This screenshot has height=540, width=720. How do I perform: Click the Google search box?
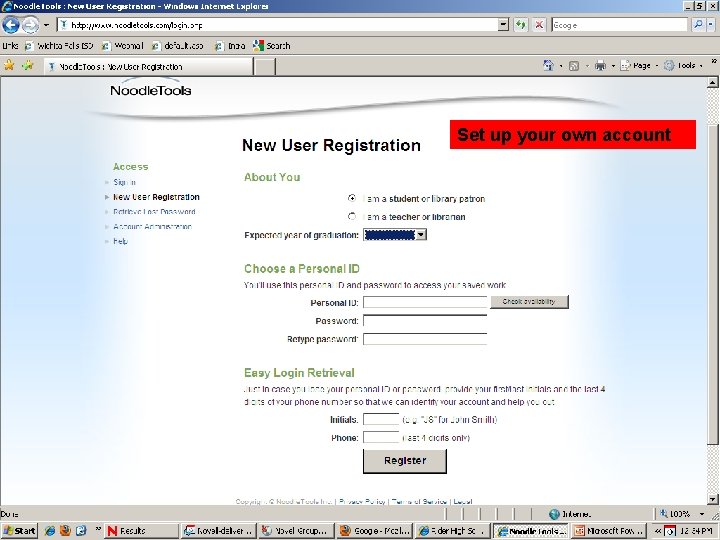[x=620, y=25]
